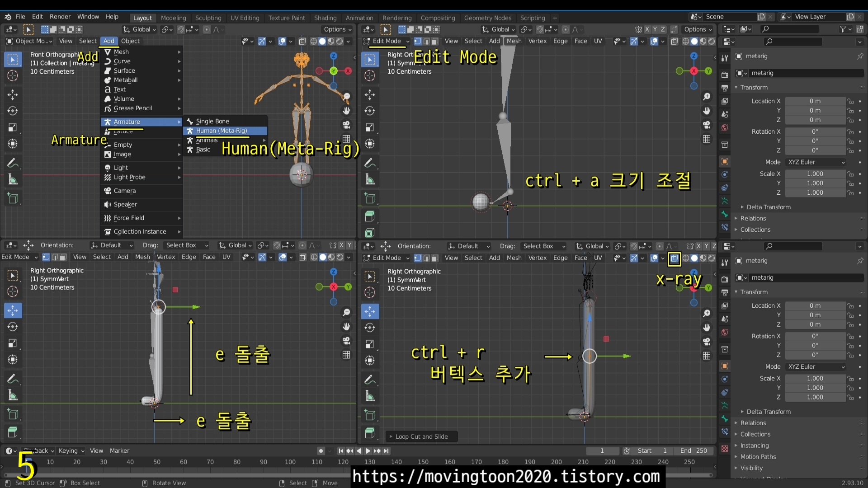Select the Scale tool in top-left viewport
The width and height of the screenshot is (868, 488).
coord(13,127)
